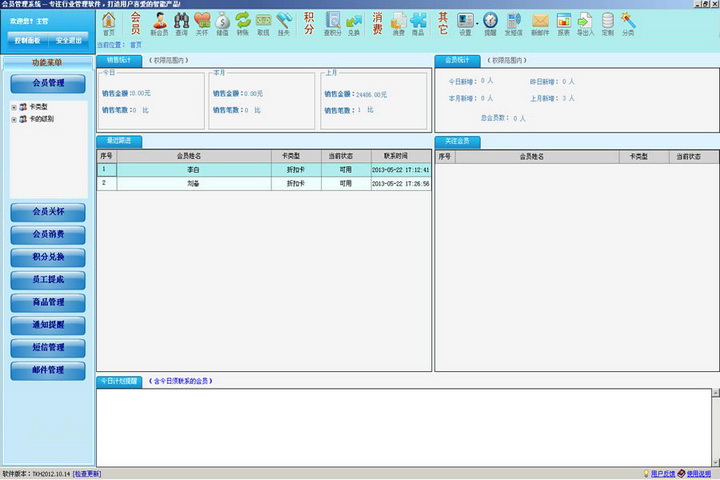Open the 查询 binoculars search icon
The width and height of the screenshot is (720, 480).
[181, 24]
